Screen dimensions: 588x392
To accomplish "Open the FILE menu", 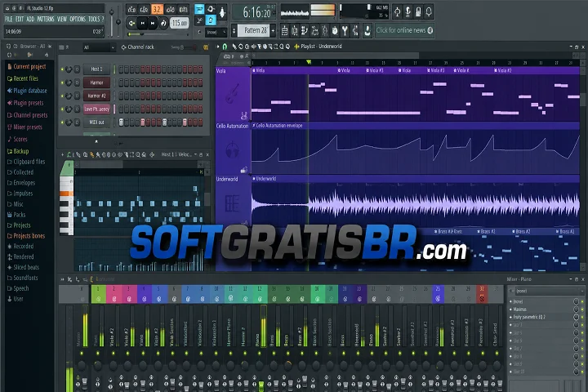I will 9,19.
